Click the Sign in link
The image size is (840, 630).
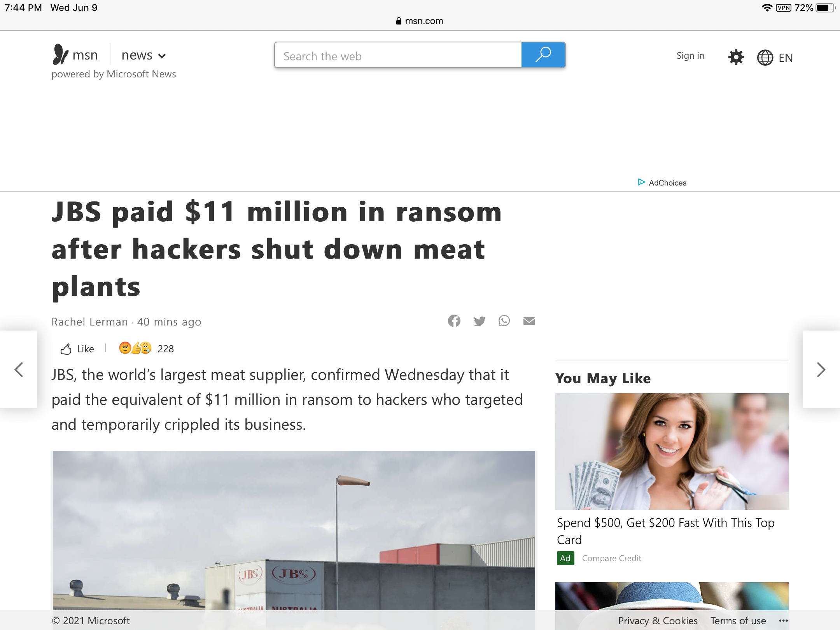pyautogui.click(x=690, y=56)
